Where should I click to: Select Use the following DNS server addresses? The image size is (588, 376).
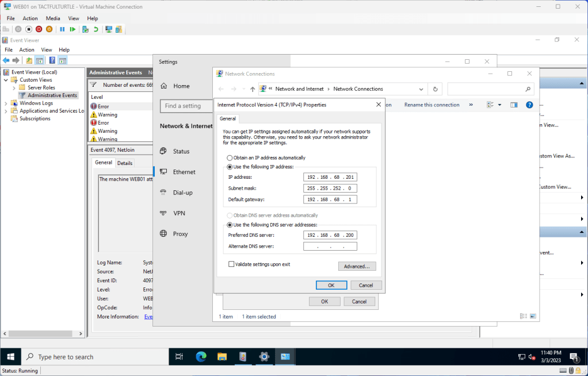tap(230, 225)
